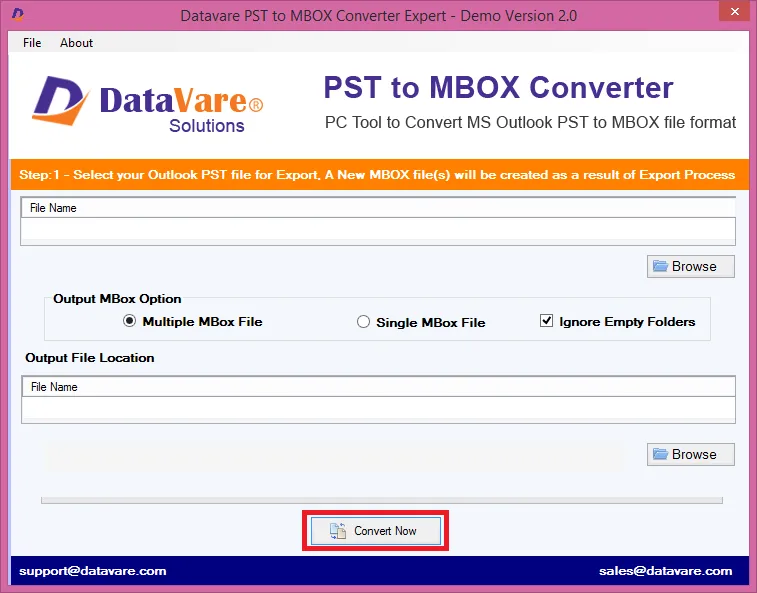Viewport: 757px width, 593px height.
Task: Click the 'PST to MBOX Converter' heading
Action: 498,87
